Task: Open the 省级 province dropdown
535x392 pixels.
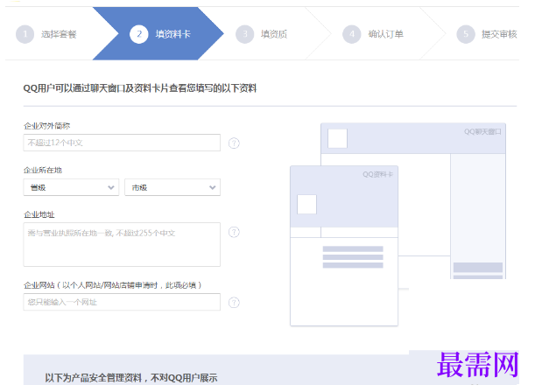Action: 71,187
